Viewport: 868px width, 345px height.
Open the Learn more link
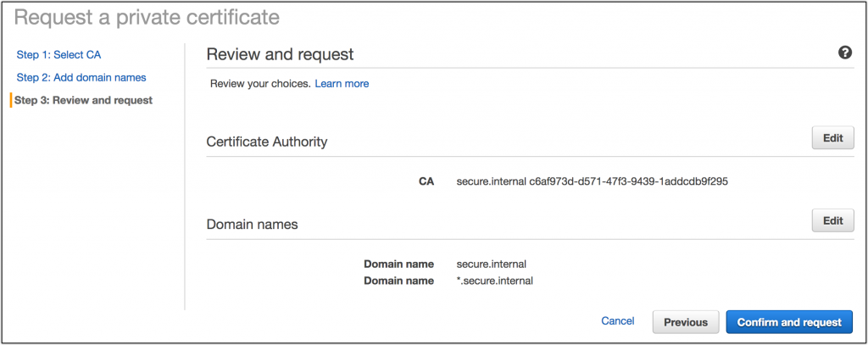coord(342,84)
